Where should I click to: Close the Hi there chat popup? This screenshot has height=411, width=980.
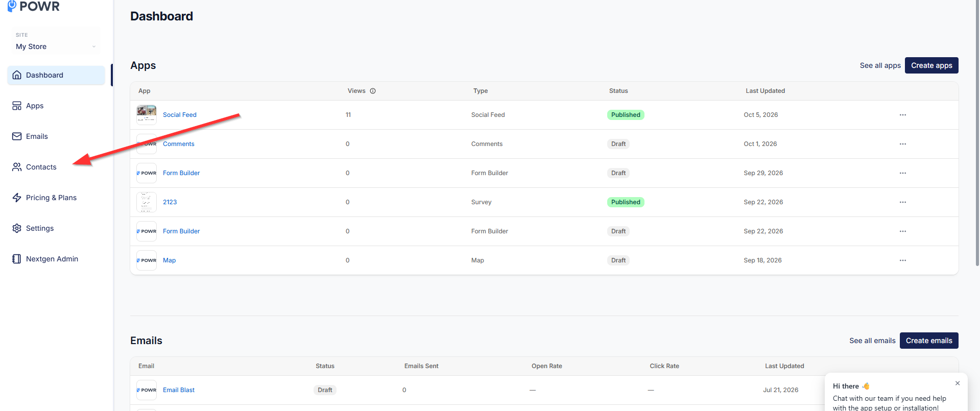[958, 383]
